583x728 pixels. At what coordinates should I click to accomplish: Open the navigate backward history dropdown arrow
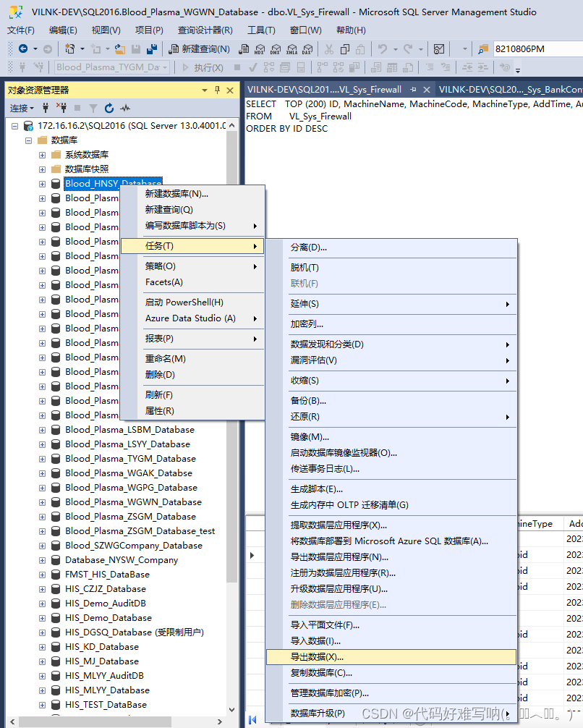35,48
